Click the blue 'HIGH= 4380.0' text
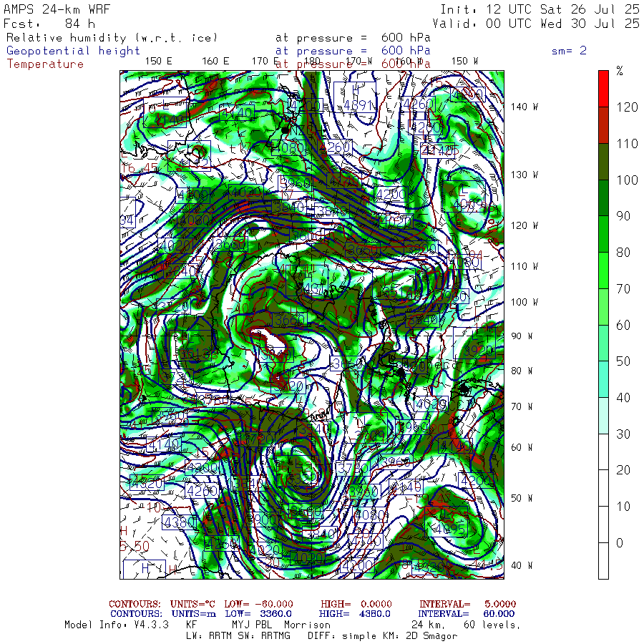The height and width of the screenshot is (644, 644). pos(354,614)
